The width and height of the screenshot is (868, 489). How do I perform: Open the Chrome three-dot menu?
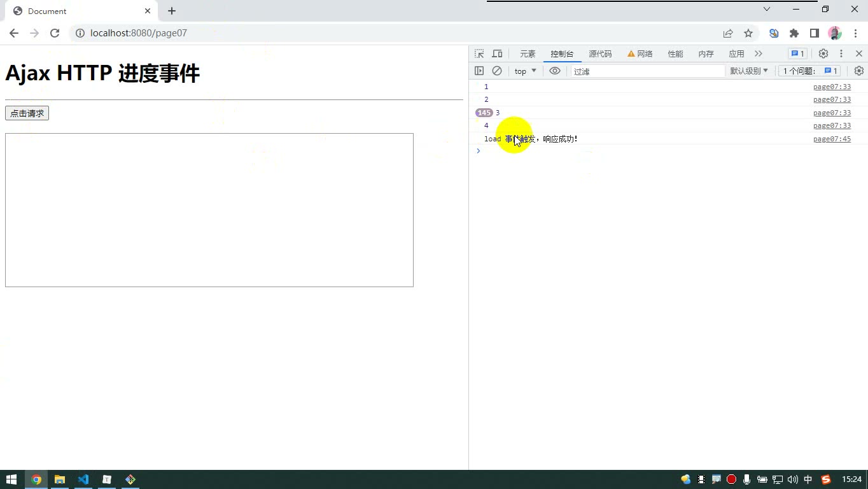pyautogui.click(x=855, y=33)
